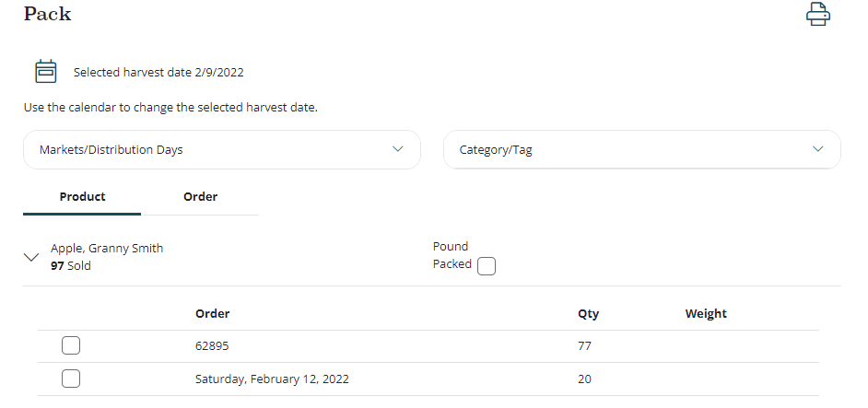Collapse the Apple, Granny Smith section chevron
Image resolution: width=868 pixels, height=408 pixels.
[x=31, y=259]
